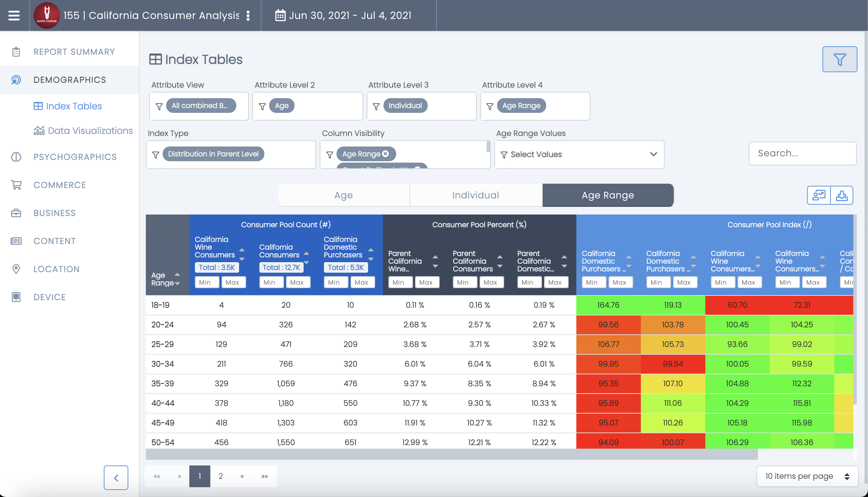Viewport: 868px width, 497px height.
Task: Open the Psychographics section
Action: [x=75, y=157]
